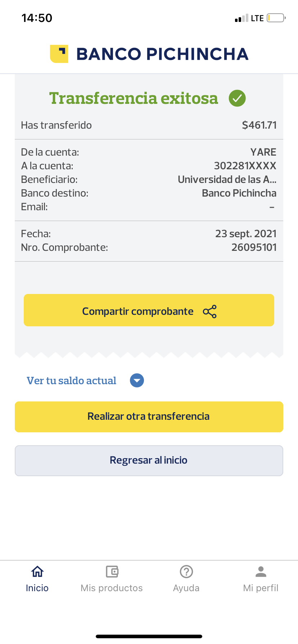Switch to the Ayuda tab label
This screenshot has height=644, width=298.
click(x=186, y=588)
